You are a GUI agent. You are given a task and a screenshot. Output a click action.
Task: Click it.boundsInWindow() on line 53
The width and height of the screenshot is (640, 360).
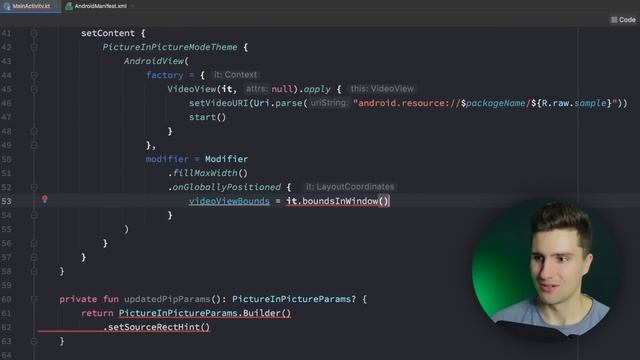[x=338, y=201]
